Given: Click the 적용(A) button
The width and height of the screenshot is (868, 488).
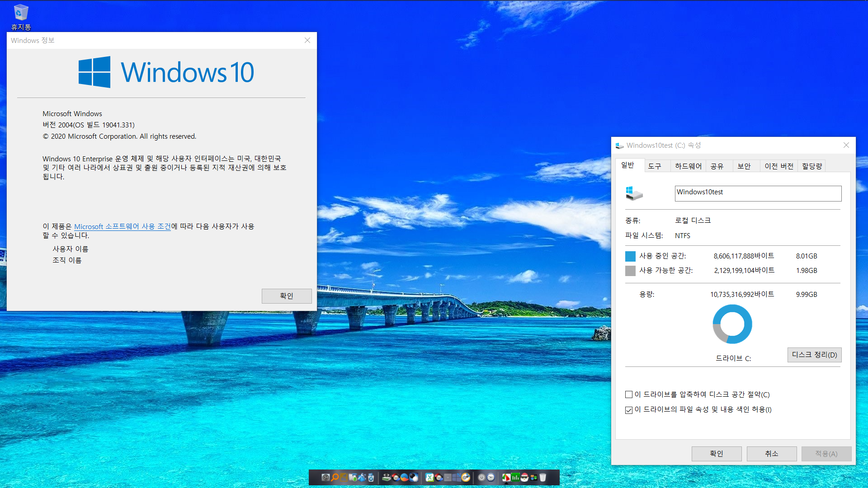Looking at the screenshot, I should point(826,454).
